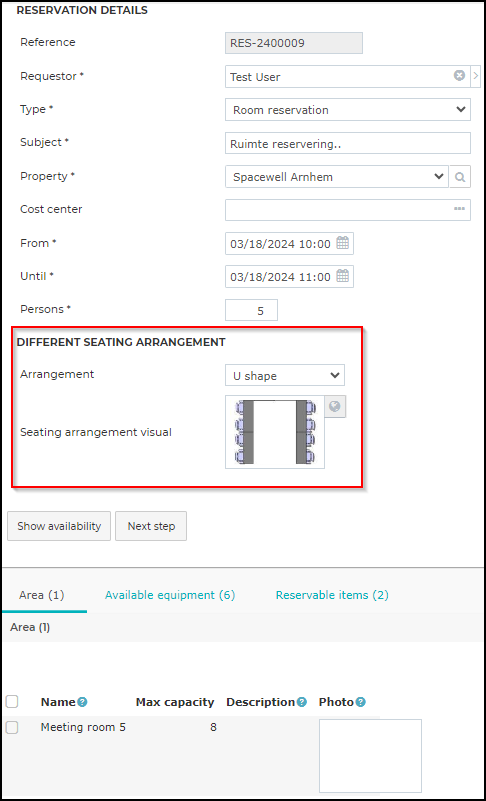486x801 pixels.
Task: Switch to Reservable items (2) tab
Action: tap(332, 595)
